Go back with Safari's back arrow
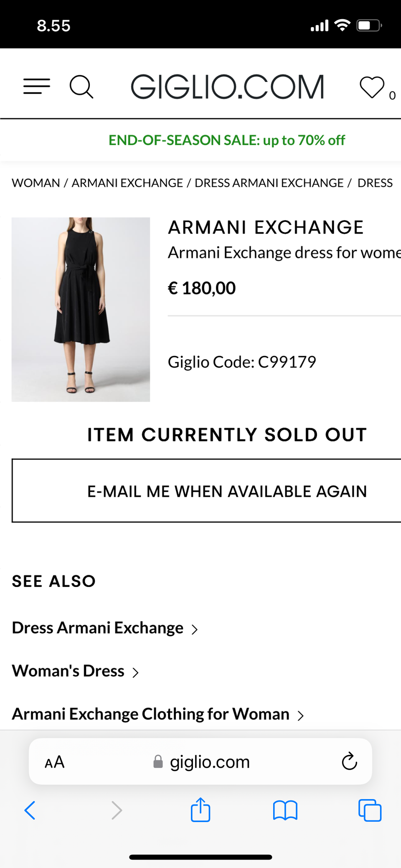 30,810
